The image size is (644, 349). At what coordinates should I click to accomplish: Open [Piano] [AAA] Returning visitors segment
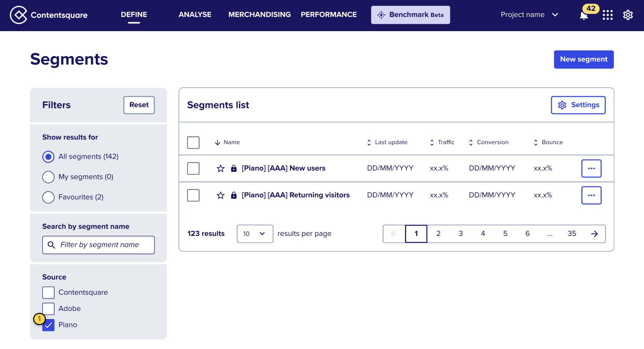pyautogui.click(x=295, y=195)
